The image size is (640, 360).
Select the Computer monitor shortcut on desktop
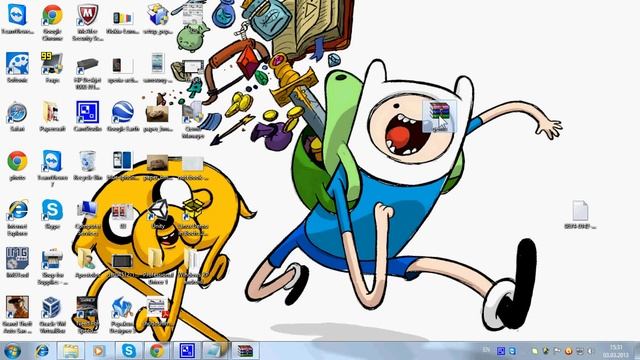coord(87,210)
